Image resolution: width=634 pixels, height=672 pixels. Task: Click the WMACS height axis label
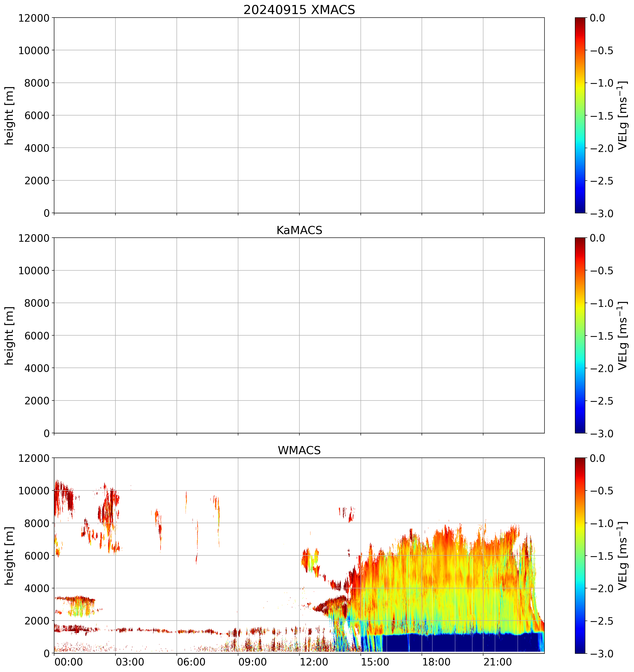(9, 556)
